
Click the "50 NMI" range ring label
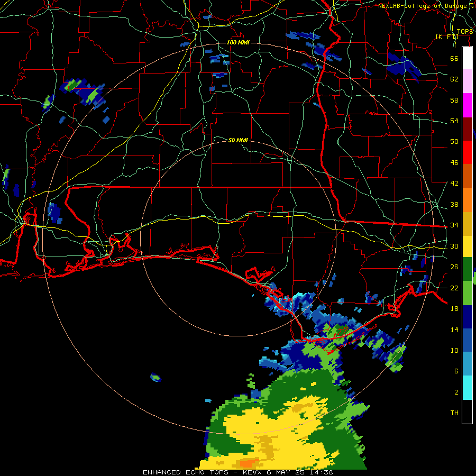238,140
